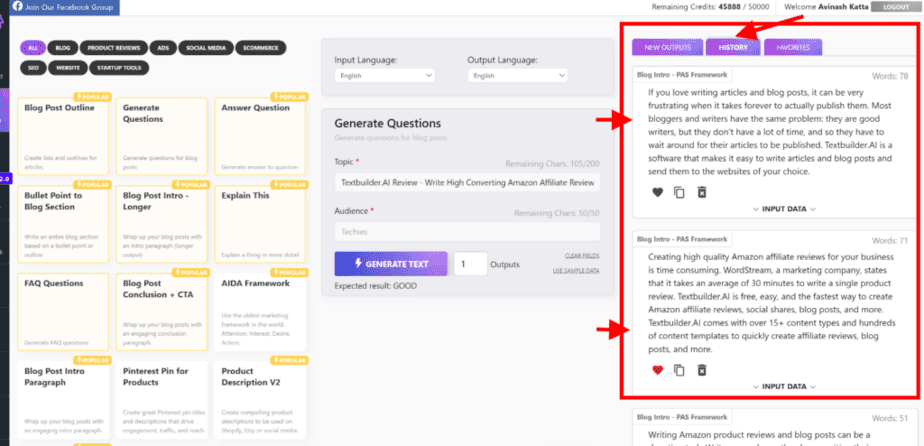Image resolution: width=924 pixels, height=446 pixels.
Task: Click the Words: 51 count
Action: [x=890, y=418]
